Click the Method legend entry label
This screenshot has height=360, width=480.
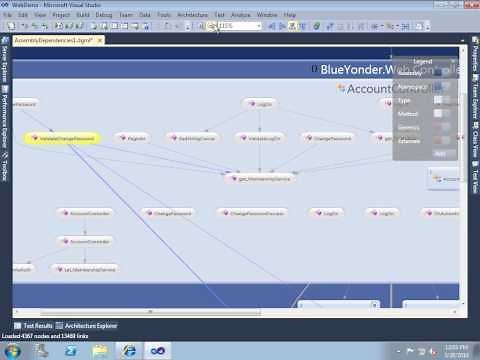(x=407, y=114)
